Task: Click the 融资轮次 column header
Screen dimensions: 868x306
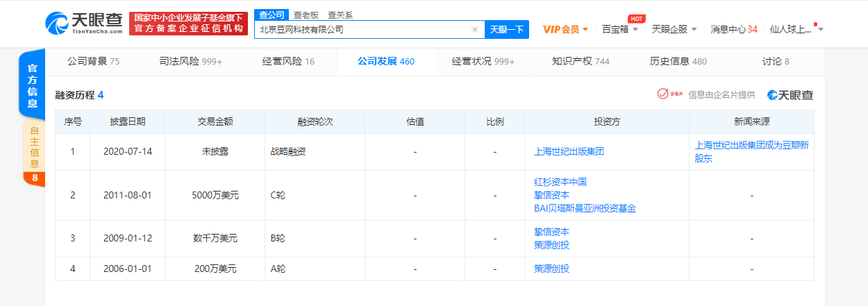Action: pyautogui.click(x=315, y=121)
